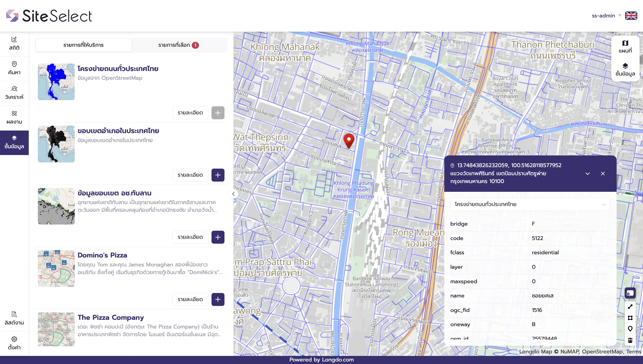Click the โครงข่ายถนนทั่วประเทศไทย map thumbnail
Image resolution: width=643 pixels, height=364 pixels.
[56, 82]
